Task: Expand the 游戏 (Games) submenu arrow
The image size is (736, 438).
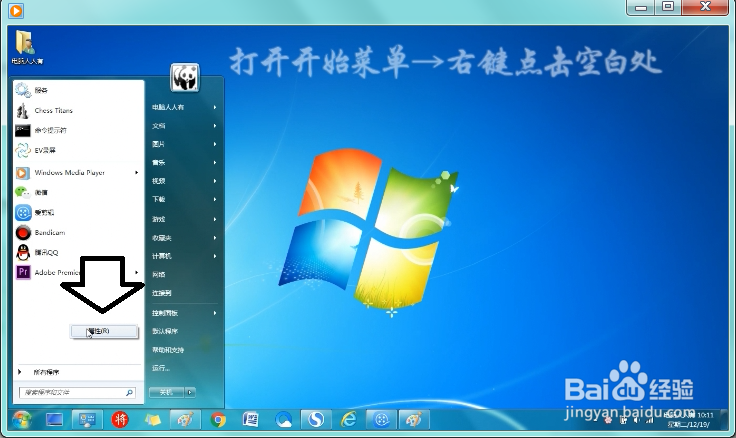Action: click(x=215, y=219)
